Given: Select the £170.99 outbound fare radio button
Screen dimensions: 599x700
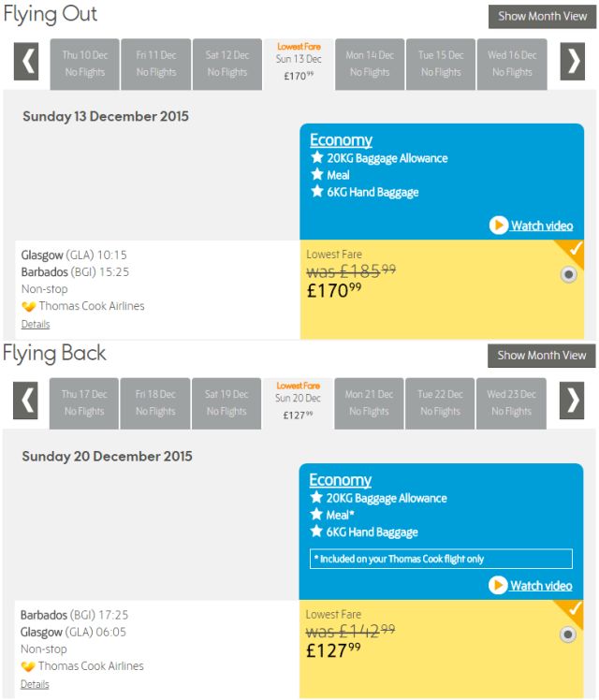Looking at the screenshot, I should click(x=568, y=274).
